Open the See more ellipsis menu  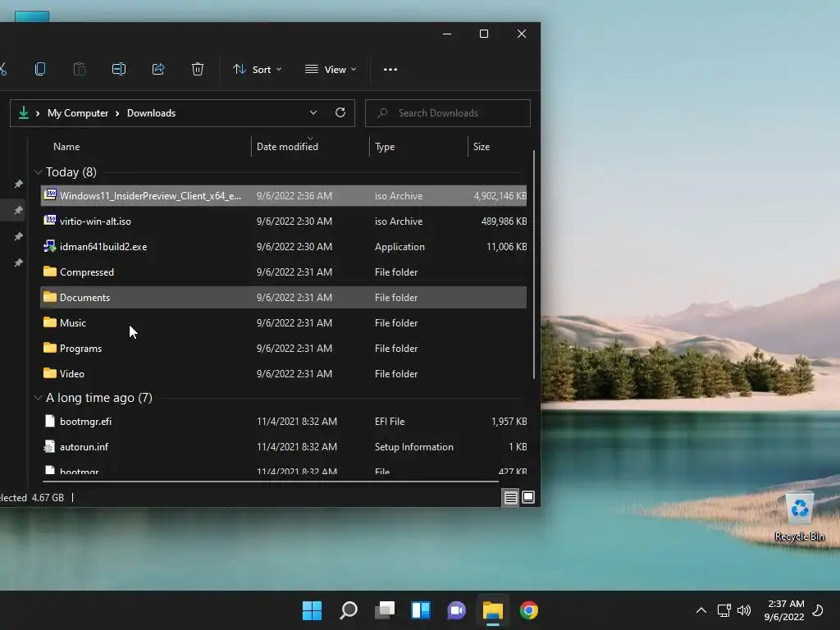[390, 70]
